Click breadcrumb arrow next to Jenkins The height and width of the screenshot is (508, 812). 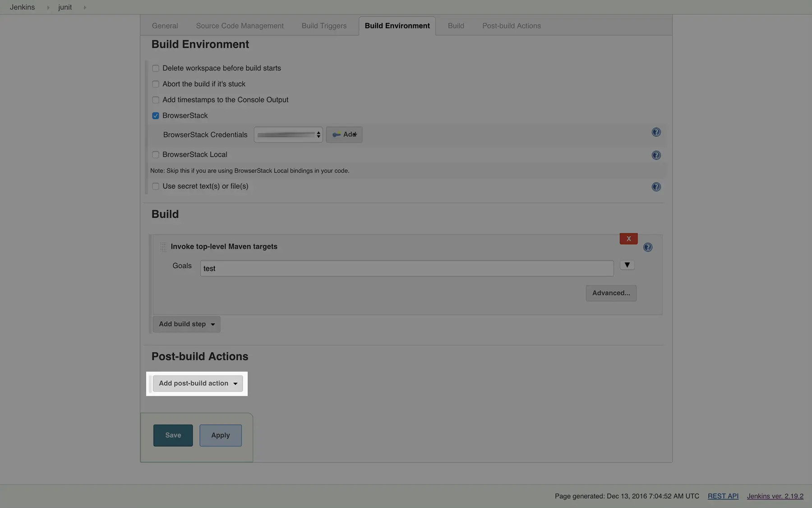click(48, 8)
